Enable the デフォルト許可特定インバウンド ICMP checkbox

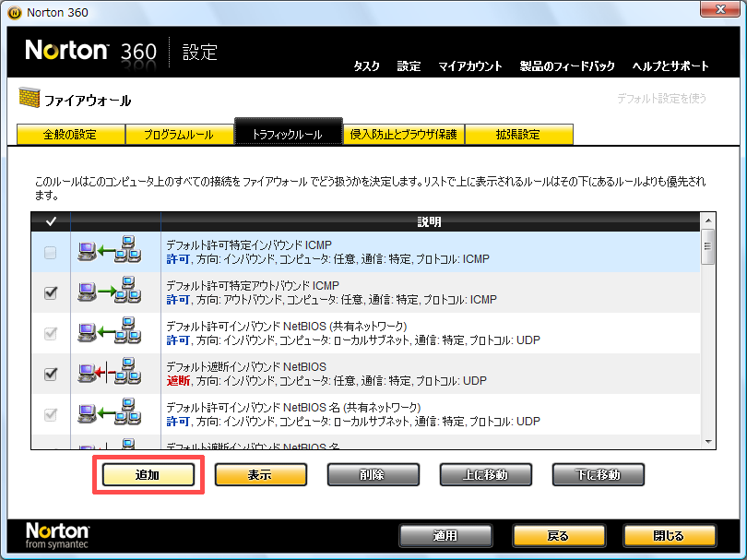[x=51, y=253]
